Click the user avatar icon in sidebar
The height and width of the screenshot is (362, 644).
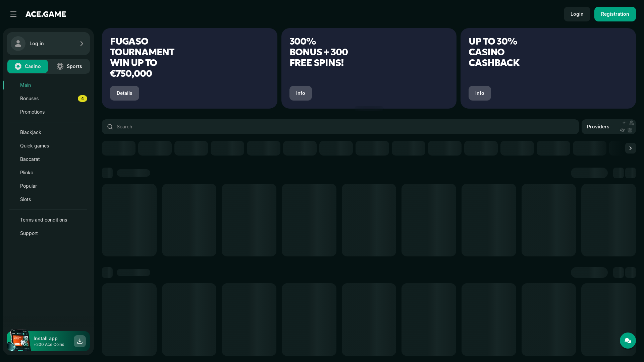pos(18,44)
